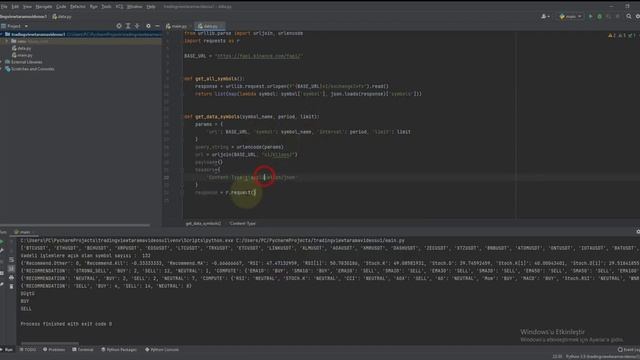Click the green Run button in toolbar
Image resolution: width=640 pixels, height=360 pixels.
click(x=590, y=16)
